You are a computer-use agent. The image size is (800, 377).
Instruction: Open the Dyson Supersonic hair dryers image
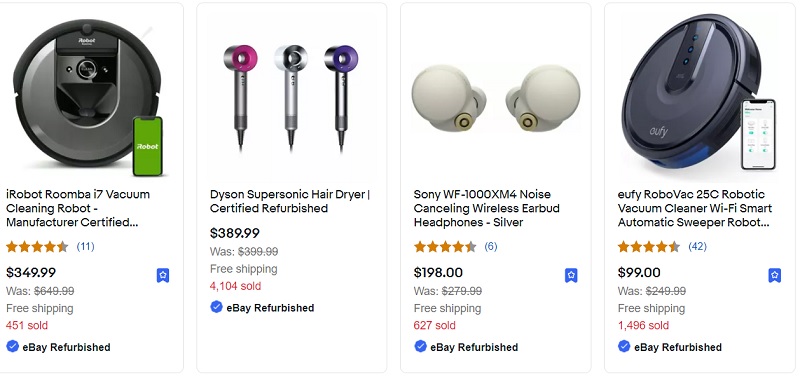[291, 96]
